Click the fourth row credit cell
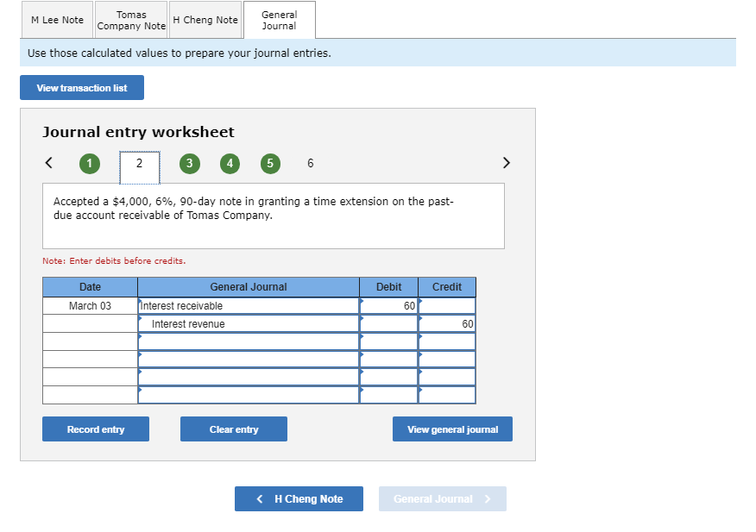This screenshot has height=532, width=756. [x=447, y=360]
